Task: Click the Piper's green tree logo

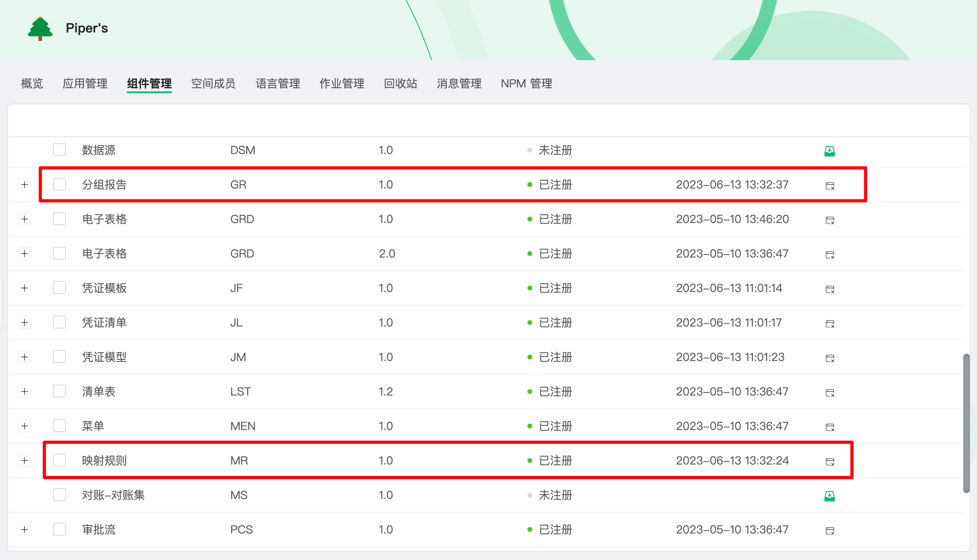Action: (40, 28)
